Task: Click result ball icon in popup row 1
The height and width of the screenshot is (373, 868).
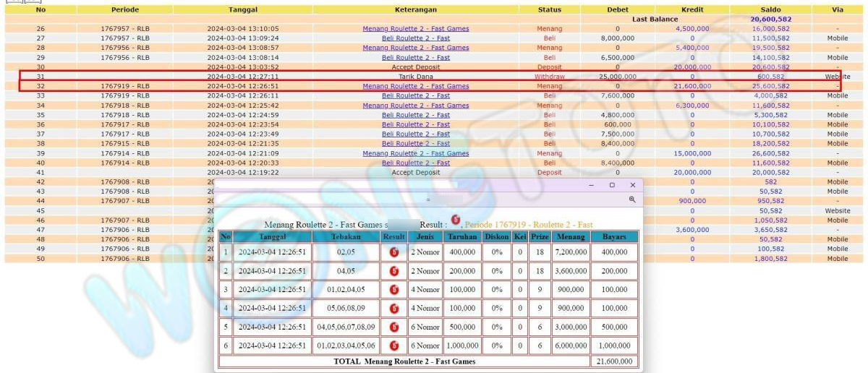Action: click(394, 252)
